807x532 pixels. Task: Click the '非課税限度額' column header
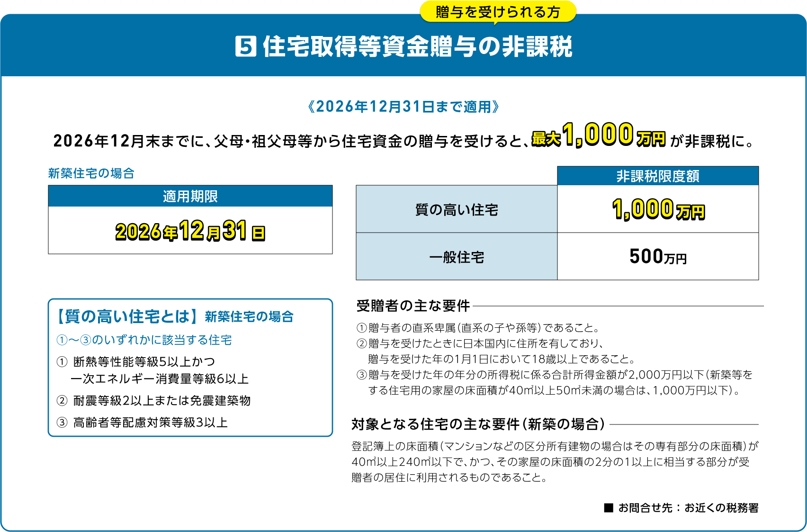pos(658,176)
